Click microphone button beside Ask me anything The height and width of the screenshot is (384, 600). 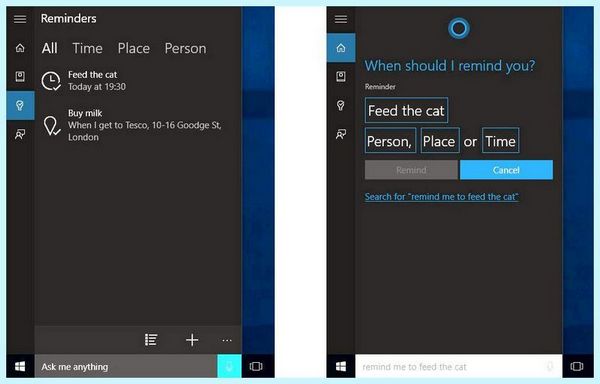tap(229, 366)
